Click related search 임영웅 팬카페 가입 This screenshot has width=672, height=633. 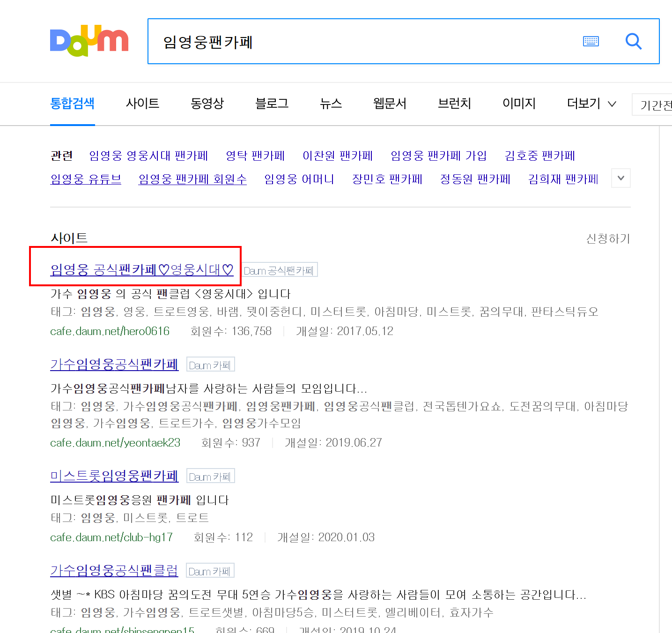tap(439, 156)
